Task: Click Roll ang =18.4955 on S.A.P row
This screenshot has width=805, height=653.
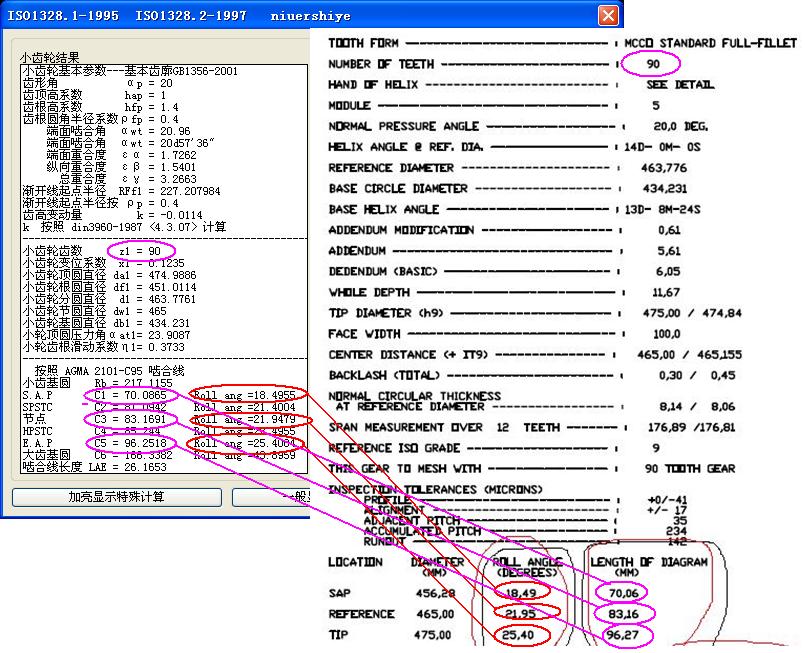Action: (244, 395)
